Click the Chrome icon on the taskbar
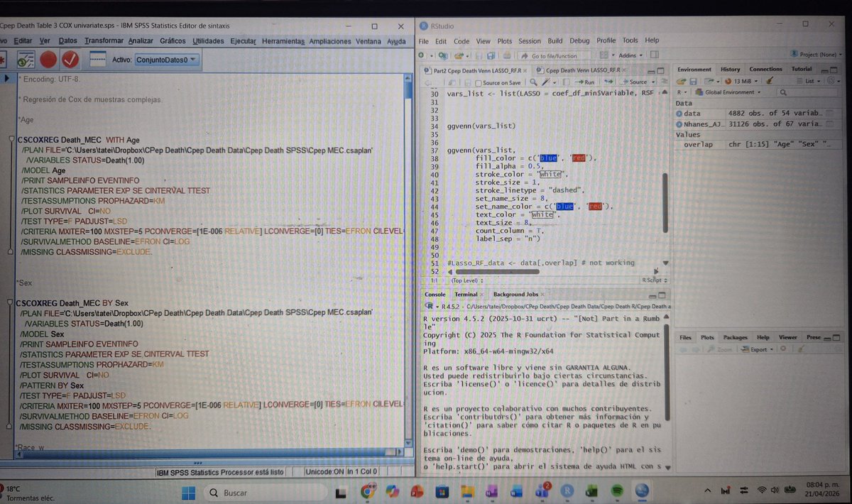852x504 pixels. [368, 491]
